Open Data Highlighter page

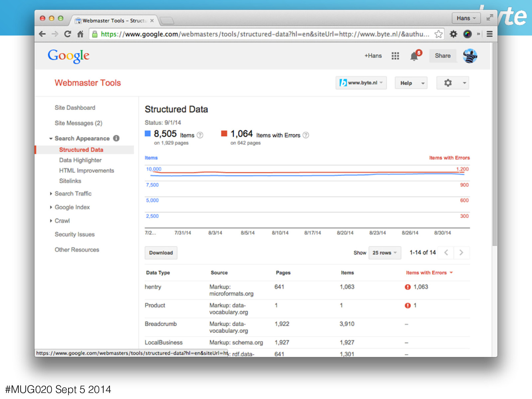[x=80, y=160]
